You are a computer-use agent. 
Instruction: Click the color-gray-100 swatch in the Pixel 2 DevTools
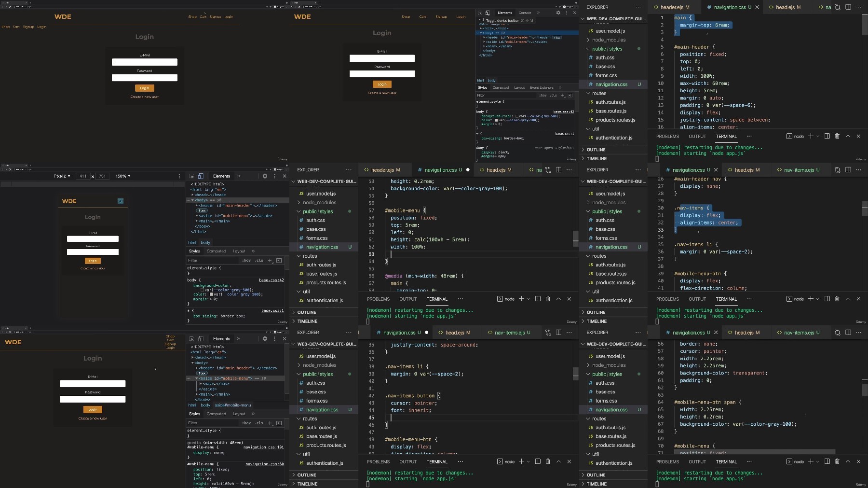tap(211, 294)
